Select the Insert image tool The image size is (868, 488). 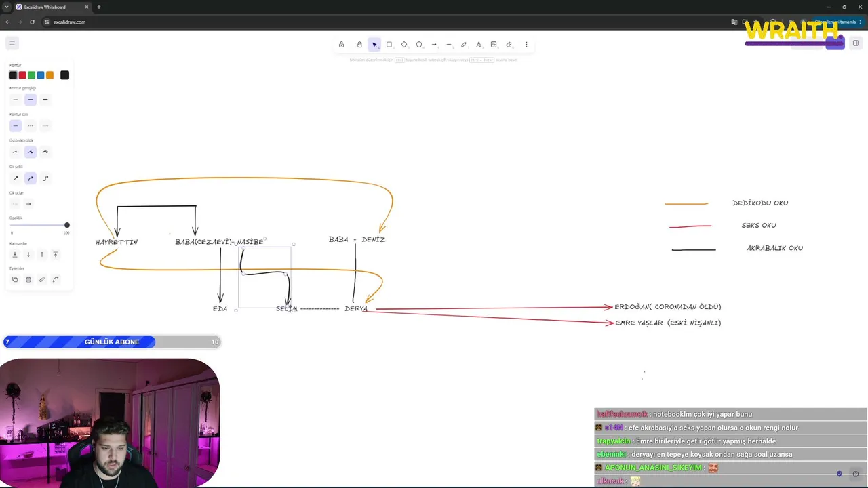click(x=494, y=45)
